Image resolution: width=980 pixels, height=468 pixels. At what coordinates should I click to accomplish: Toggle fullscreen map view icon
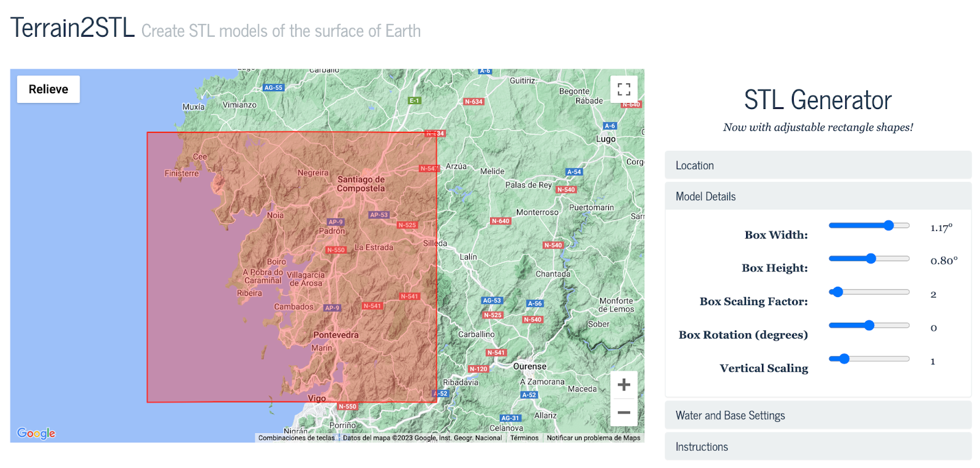[624, 89]
